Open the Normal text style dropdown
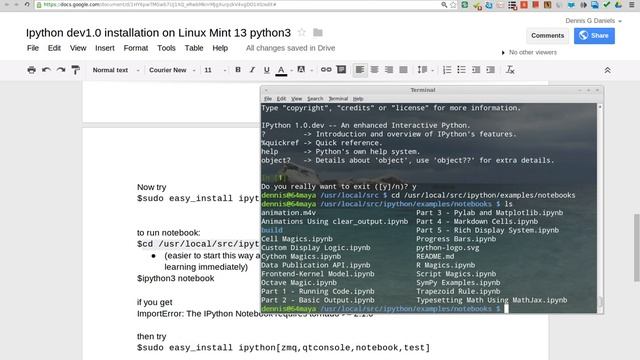Viewport: 640px width, 360px height. (x=116, y=70)
